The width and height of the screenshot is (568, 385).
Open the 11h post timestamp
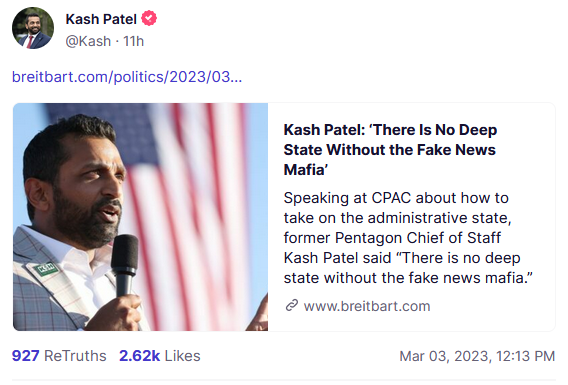[x=133, y=41]
